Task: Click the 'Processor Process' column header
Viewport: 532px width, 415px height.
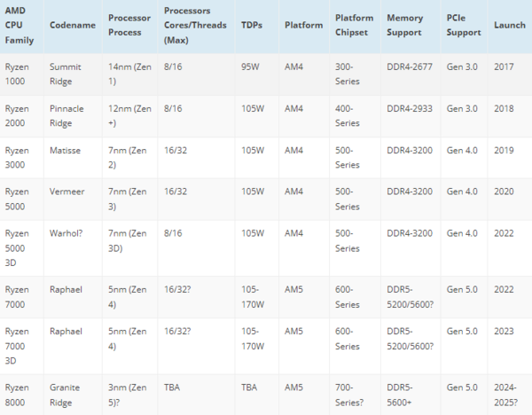Action: pos(129,25)
